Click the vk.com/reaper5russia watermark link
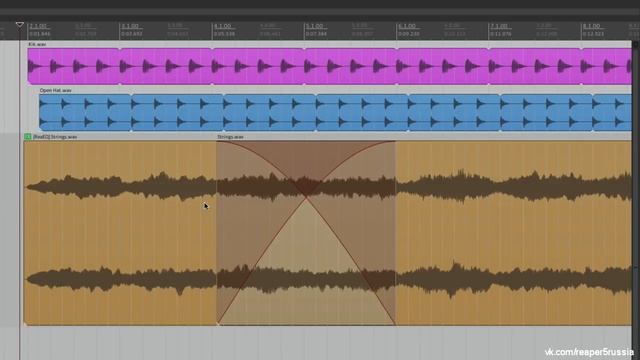640x360 pixels. [x=589, y=352]
